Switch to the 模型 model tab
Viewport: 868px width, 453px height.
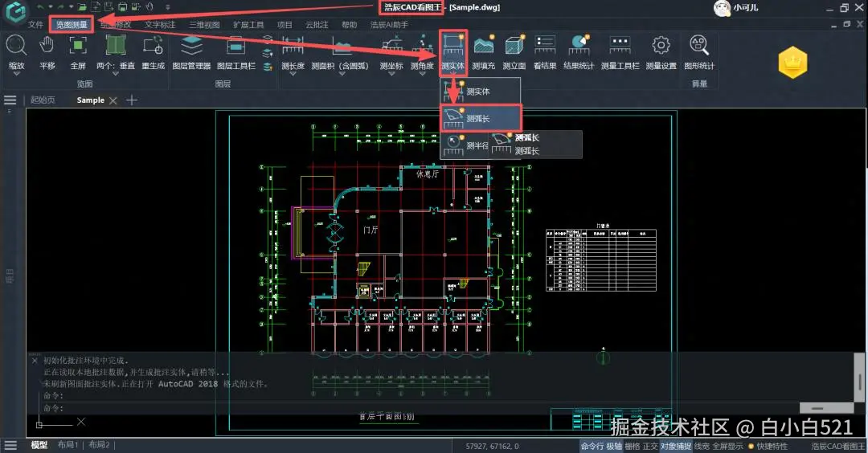[x=39, y=445]
